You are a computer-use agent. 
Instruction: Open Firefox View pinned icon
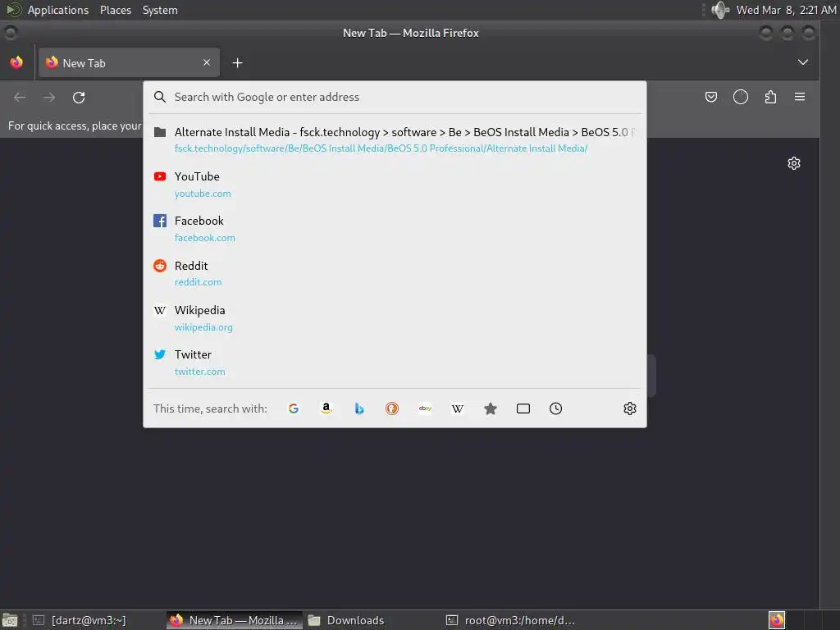[x=16, y=62]
